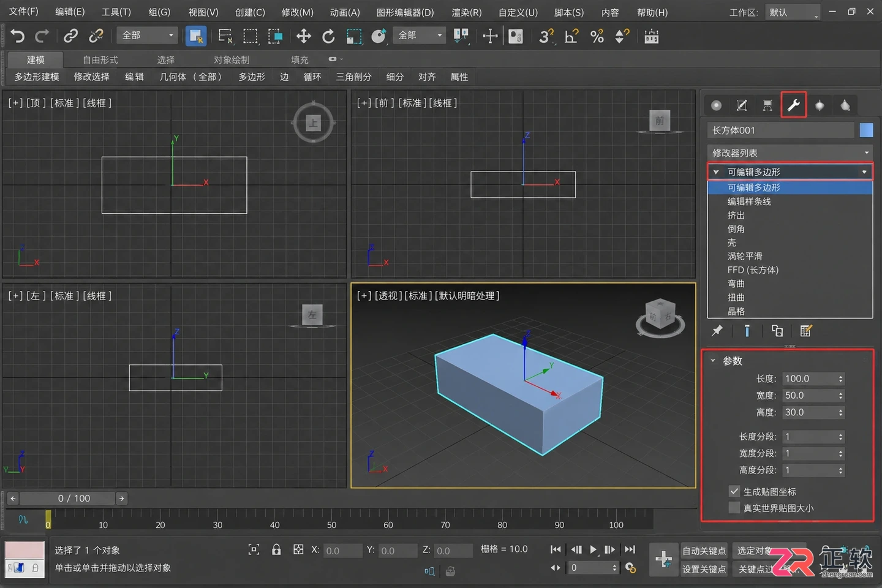Open the 工作区 默认 dropdown
The image size is (882, 588).
pos(793,12)
